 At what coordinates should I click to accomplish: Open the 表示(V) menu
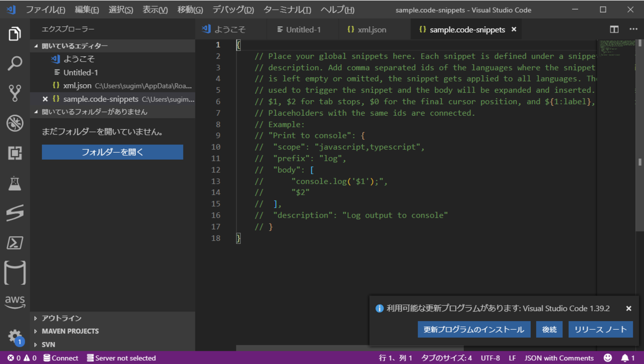click(x=155, y=10)
